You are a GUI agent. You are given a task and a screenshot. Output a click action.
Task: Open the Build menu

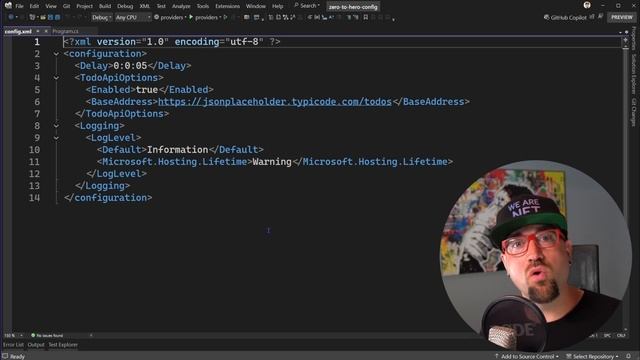pos(105,6)
